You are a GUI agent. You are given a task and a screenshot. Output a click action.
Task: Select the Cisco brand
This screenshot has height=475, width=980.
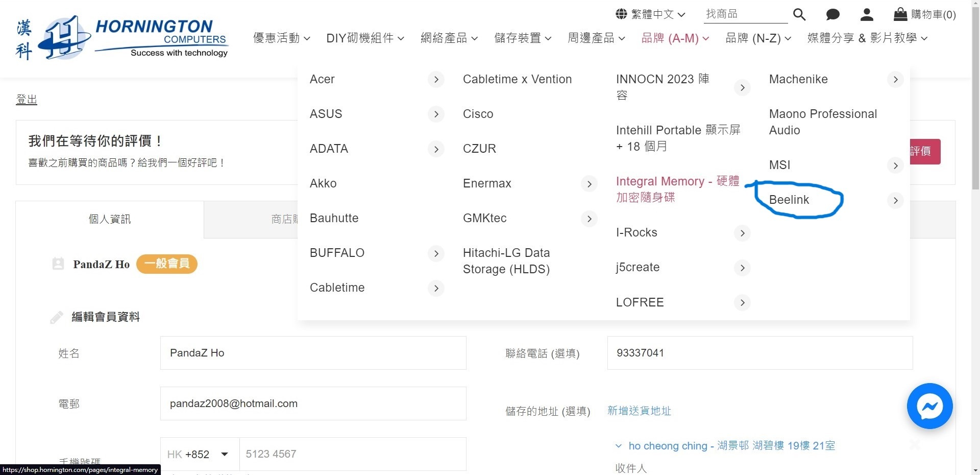tap(478, 114)
